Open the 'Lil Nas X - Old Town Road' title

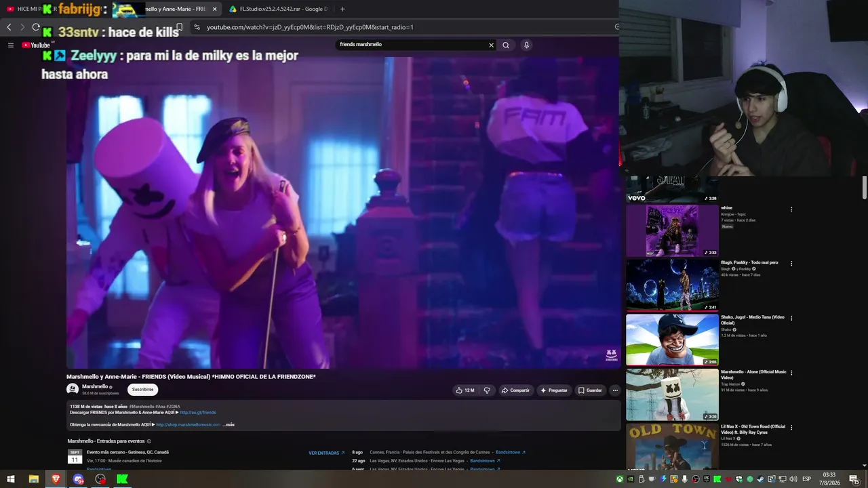[x=753, y=429]
